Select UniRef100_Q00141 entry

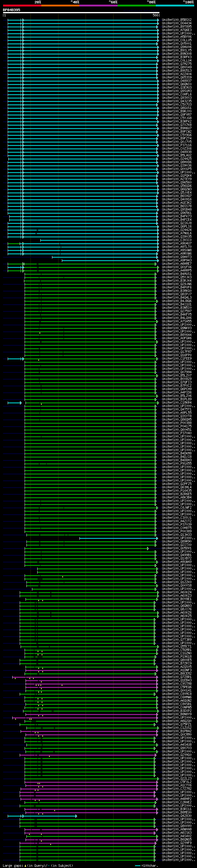pos(177,690)
